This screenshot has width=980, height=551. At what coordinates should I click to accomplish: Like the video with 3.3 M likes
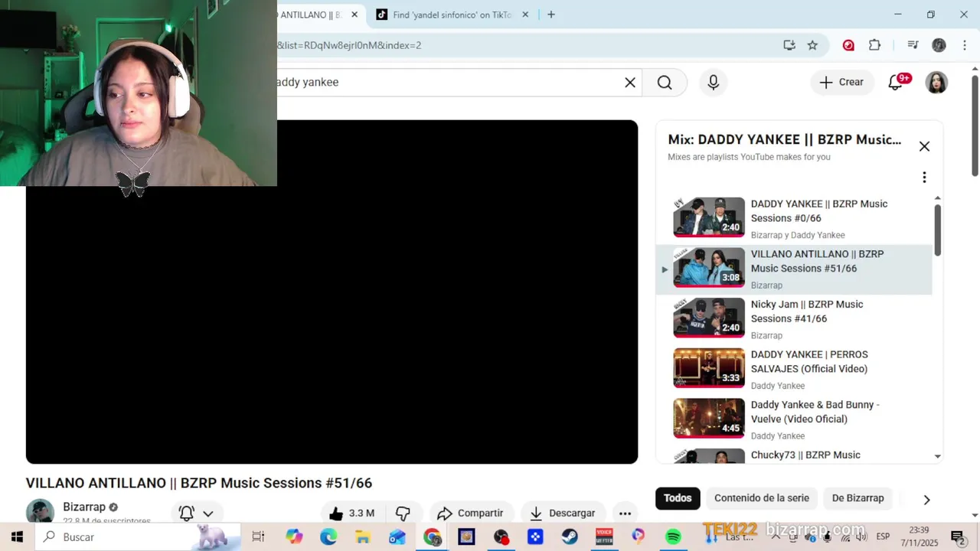click(352, 514)
